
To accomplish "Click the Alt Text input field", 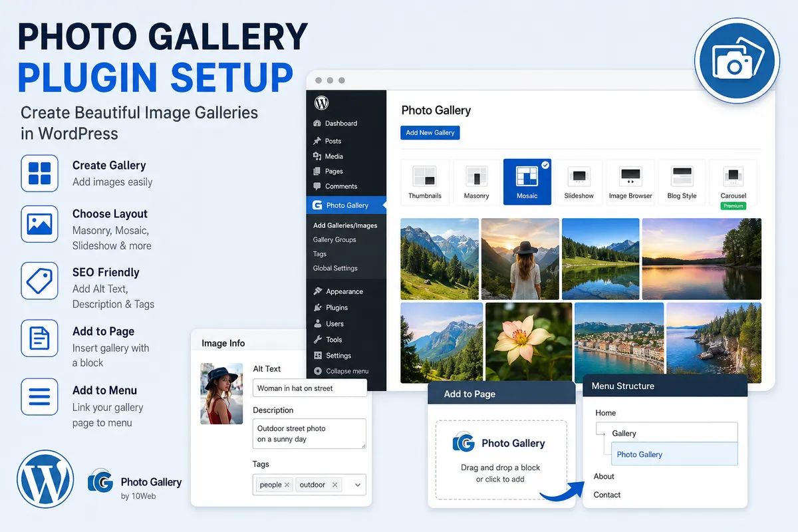I will pyautogui.click(x=310, y=388).
